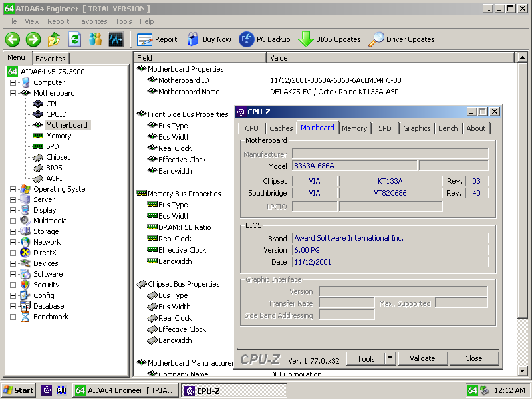The height and width of the screenshot is (399, 532).
Task: Open the BIOS tree node
Action: 54,168
